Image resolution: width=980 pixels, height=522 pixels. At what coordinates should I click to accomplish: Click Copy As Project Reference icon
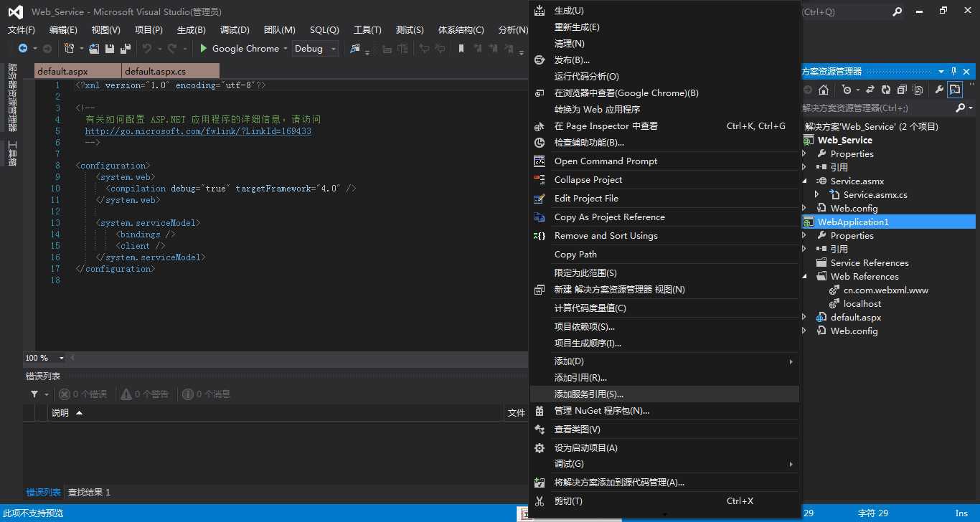click(540, 217)
